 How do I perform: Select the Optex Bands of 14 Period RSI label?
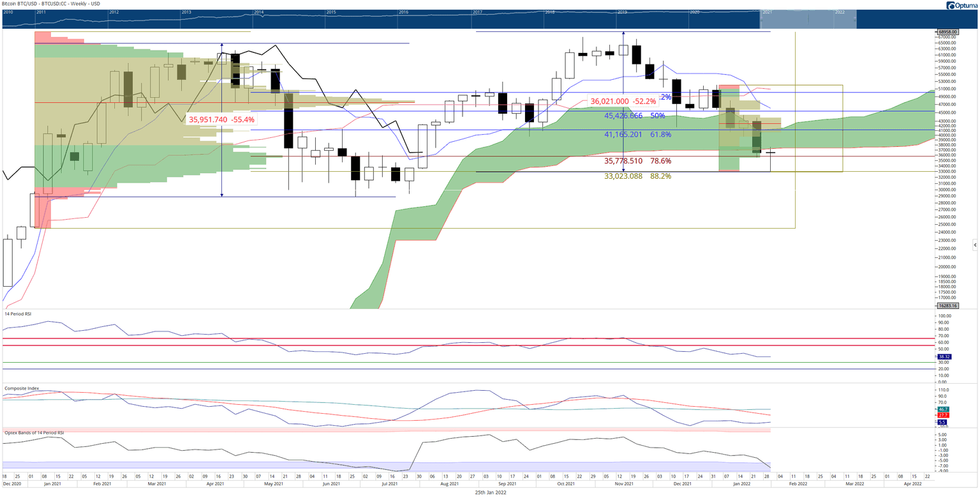pos(34,432)
